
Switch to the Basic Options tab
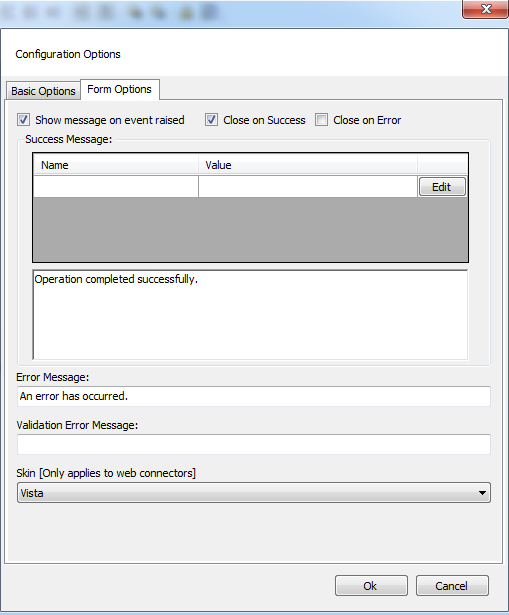pyautogui.click(x=43, y=91)
